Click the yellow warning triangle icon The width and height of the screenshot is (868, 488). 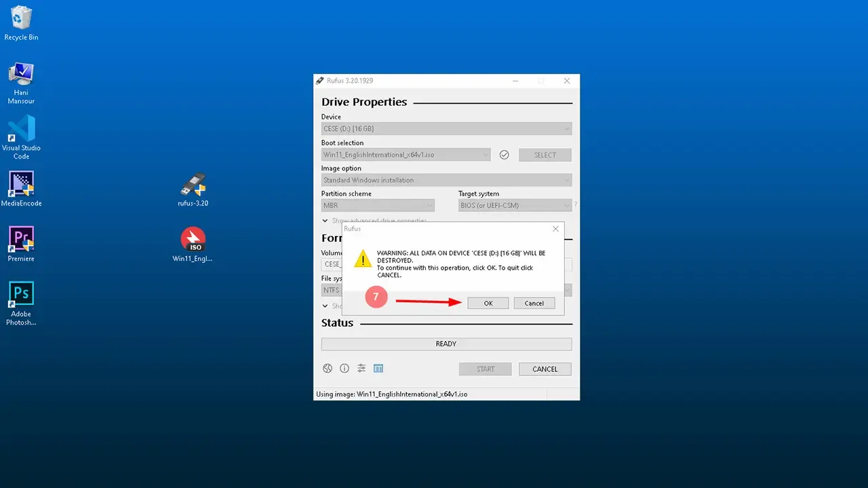[363, 258]
